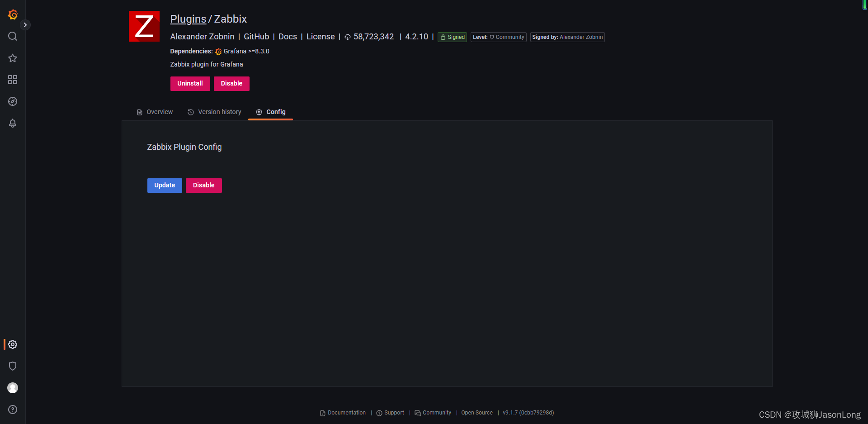The height and width of the screenshot is (424, 868).
Task: Switch to the Overview tab
Action: [155, 112]
